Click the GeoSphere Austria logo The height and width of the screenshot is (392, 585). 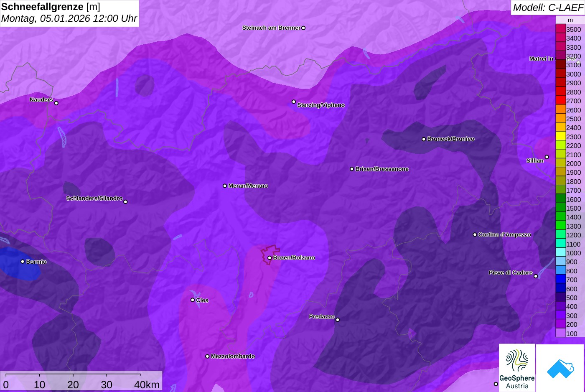coord(517,368)
